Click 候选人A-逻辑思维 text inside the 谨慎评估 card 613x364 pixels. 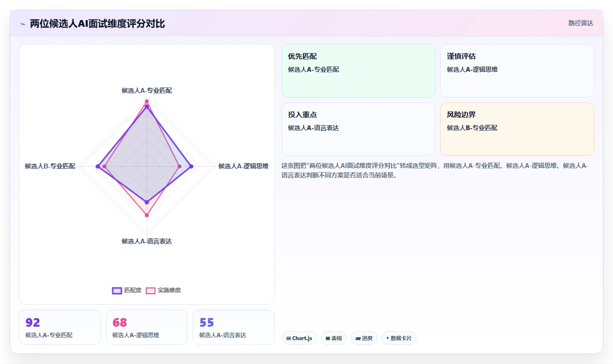(472, 69)
